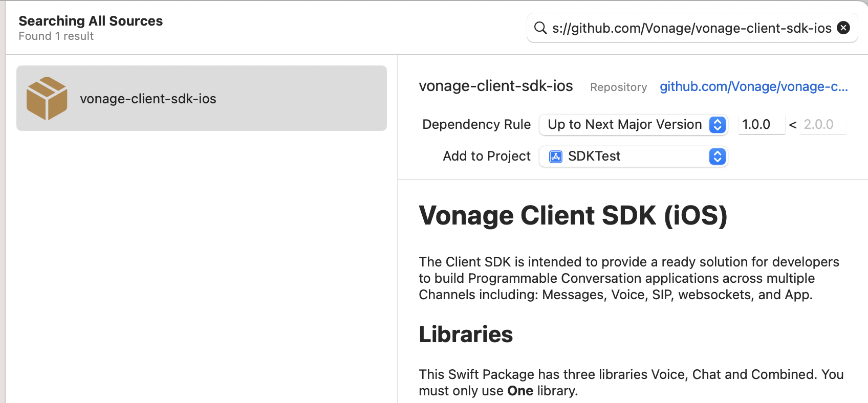Click the Found 1 result label
Image resolution: width=868 pixels, height=403 pixels.
coord(56,36)
